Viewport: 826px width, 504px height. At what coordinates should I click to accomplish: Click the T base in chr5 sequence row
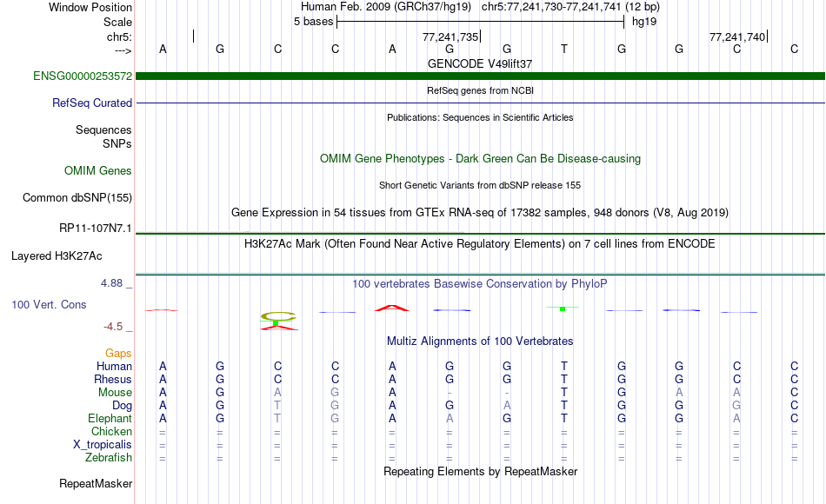coord(563,49)
